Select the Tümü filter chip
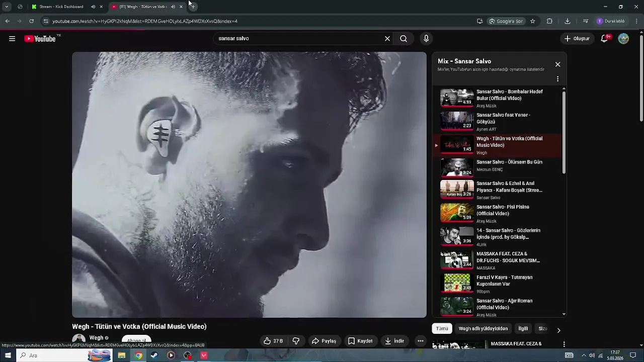This screenshot has height=362, width=644. click(x=442, y=328)
